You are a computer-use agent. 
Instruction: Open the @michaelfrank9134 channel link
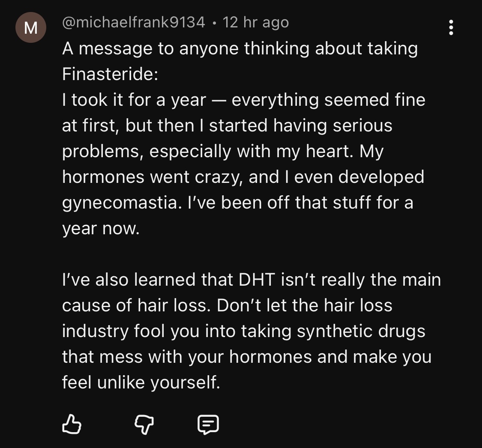click(x=134, y=22)
